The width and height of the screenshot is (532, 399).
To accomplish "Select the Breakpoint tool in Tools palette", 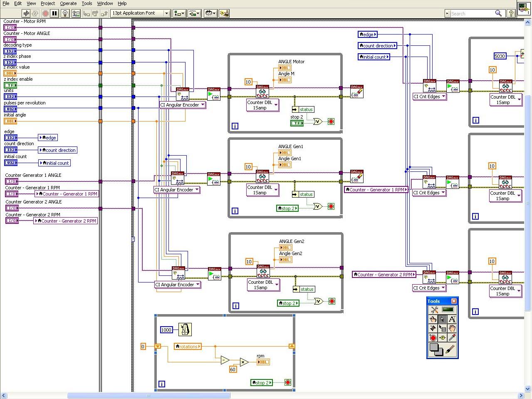I will (x=433, y=338).
